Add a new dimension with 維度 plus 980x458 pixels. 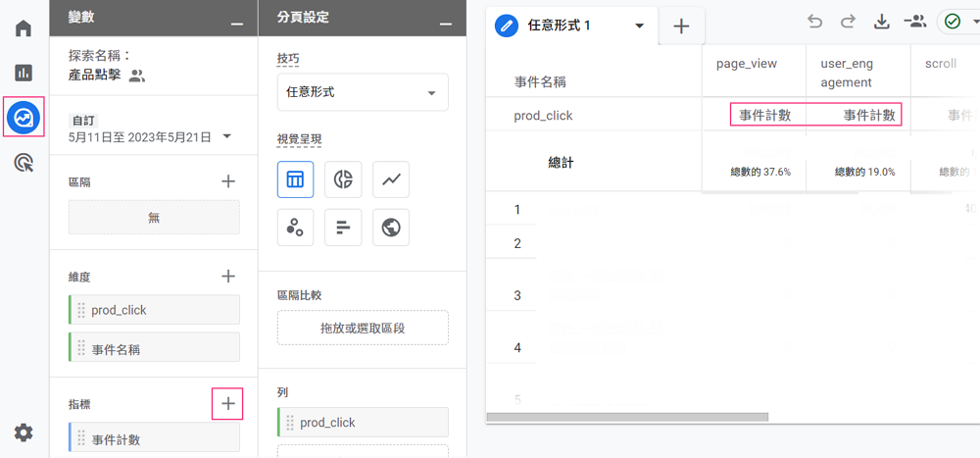point(228,276)
